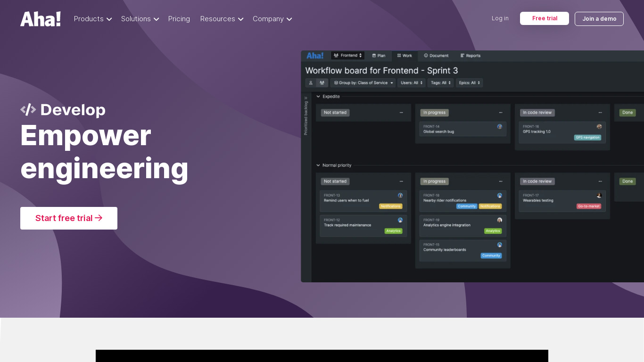The height and width of the screenshot is (362, 644).
Task: Switch to the Work tab in the app
Action: pos(405,56)
